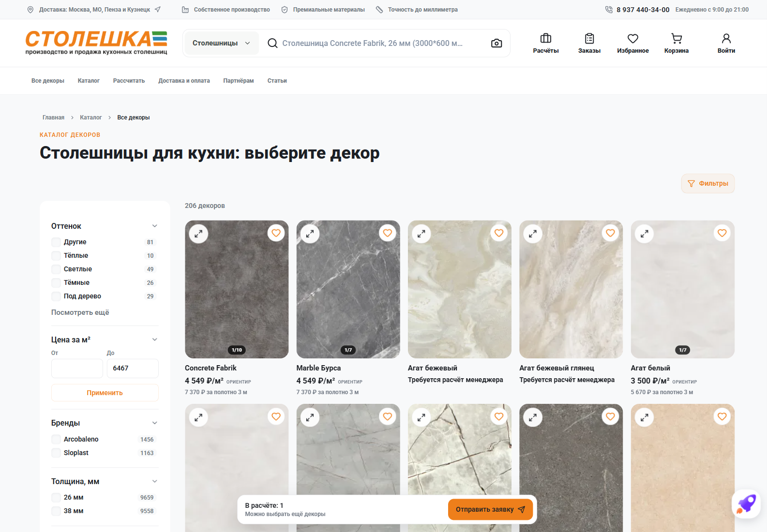Screen dimensions: 767x532
Task: Click the rocket chat widget icon
Action: coord(746,503)
